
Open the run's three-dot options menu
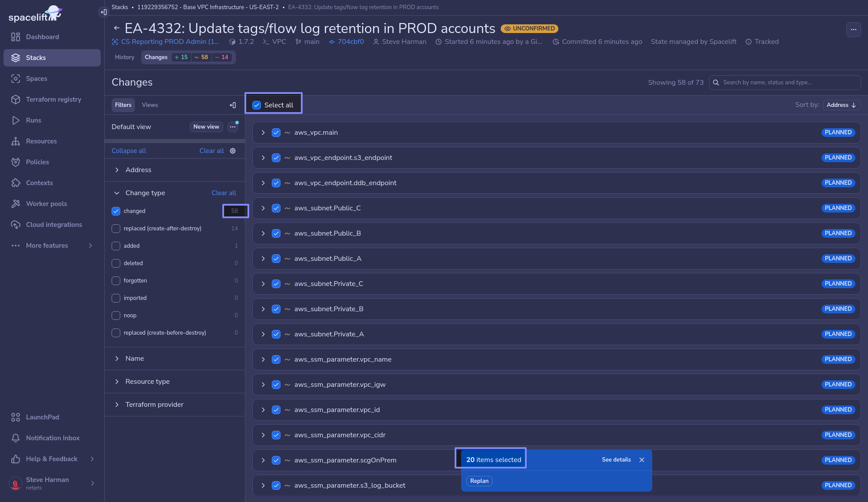click(853, 30)
